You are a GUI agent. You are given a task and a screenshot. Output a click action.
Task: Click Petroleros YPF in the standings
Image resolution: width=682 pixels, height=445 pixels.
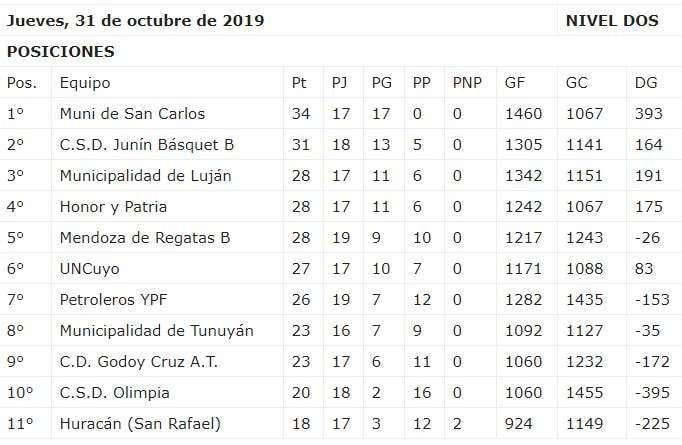[113, 300]
